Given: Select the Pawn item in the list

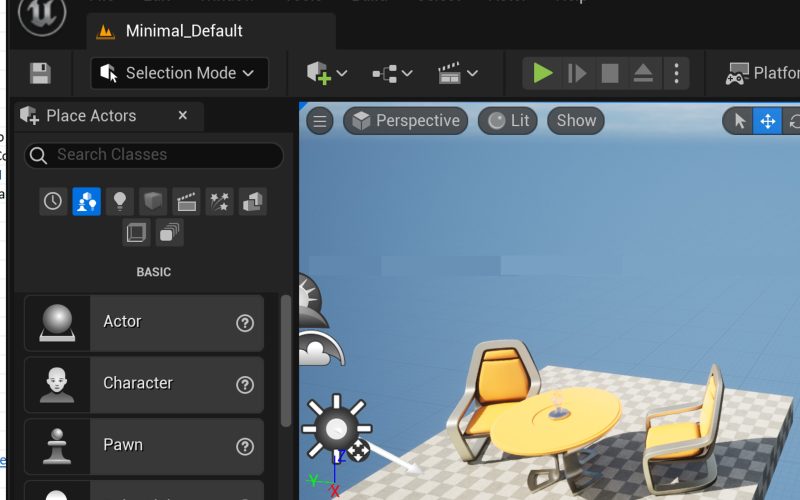Looking at the screenshot, I should (144, 446).
